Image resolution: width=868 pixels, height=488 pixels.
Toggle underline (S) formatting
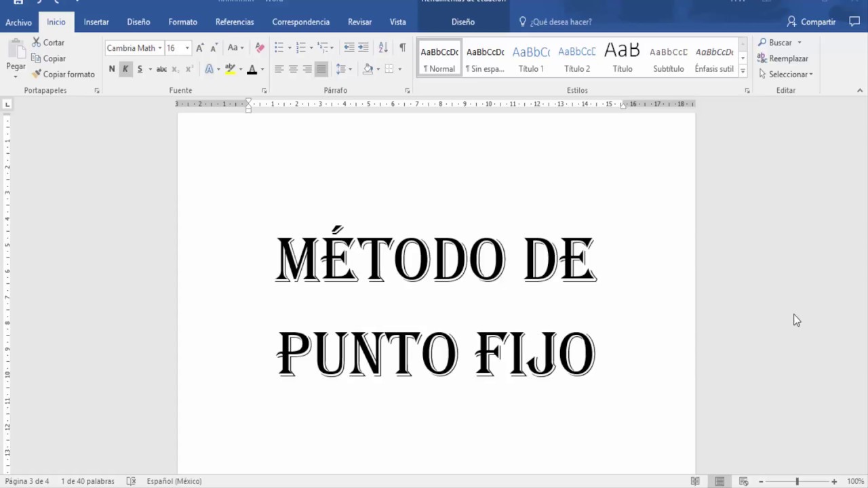tap(140, 69)
